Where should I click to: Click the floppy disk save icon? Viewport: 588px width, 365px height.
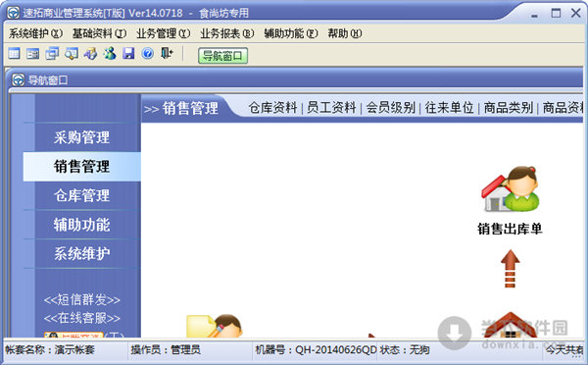[x=128, y=54]
